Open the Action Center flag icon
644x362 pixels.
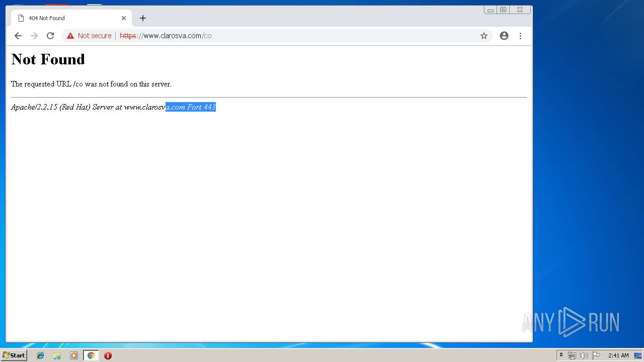pos(596,355)
